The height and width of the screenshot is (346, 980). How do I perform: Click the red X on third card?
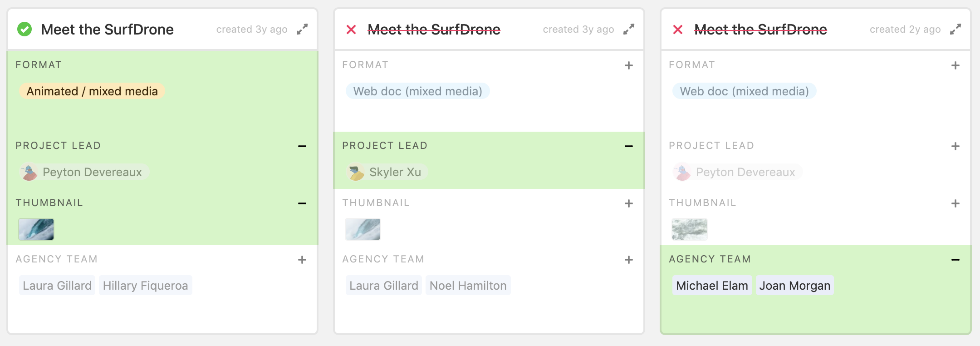pyautogui.click(x=678, y=30)
